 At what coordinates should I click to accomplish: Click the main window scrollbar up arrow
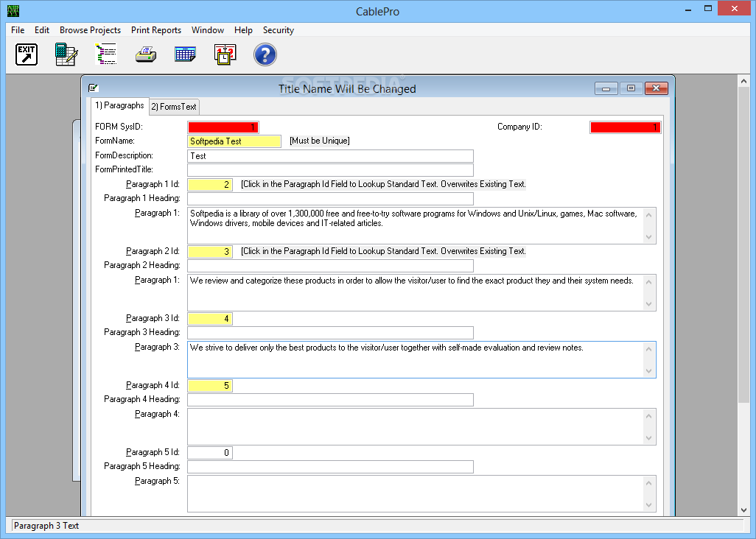click(743, 82)
